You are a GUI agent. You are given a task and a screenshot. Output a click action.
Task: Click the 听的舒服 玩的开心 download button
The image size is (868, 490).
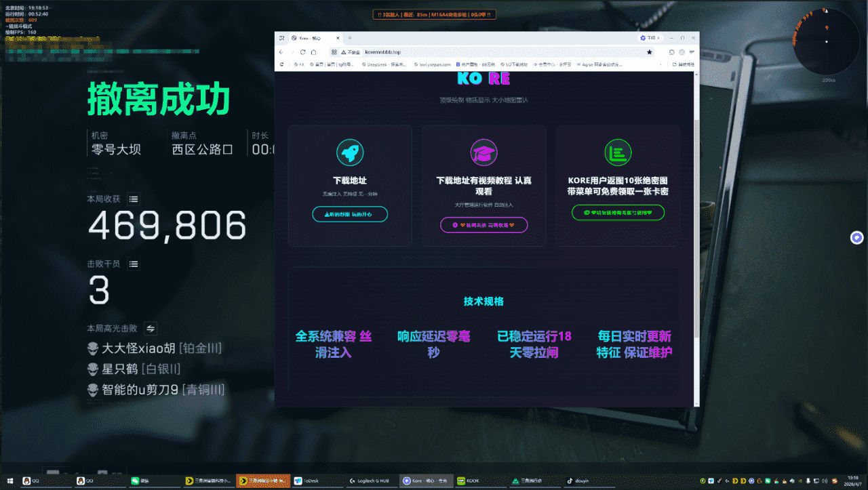click(350, 214)
